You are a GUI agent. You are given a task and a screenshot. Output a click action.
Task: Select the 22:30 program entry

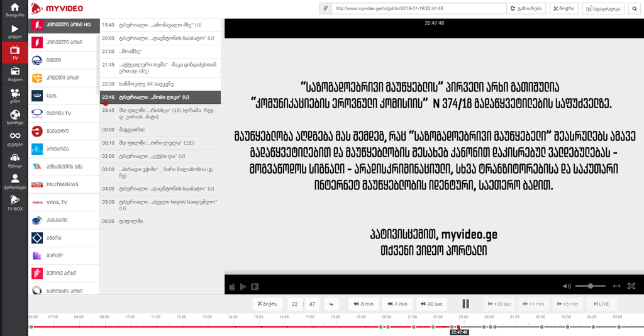(x=160, y=84)
